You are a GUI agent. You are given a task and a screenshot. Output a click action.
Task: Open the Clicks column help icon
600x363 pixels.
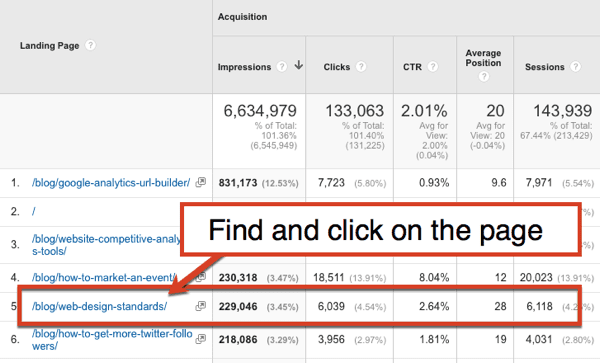(x=361, y=67)
